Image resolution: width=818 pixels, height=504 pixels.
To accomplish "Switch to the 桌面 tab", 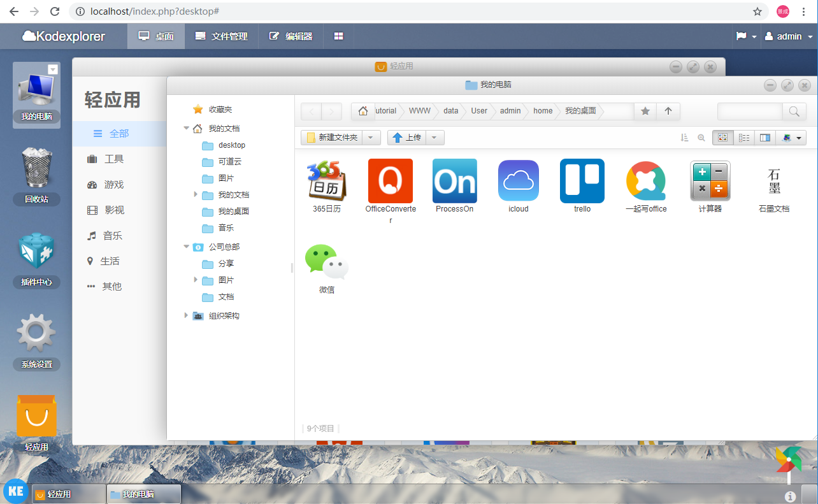I will pyautogui.click(x=156, y=36).
